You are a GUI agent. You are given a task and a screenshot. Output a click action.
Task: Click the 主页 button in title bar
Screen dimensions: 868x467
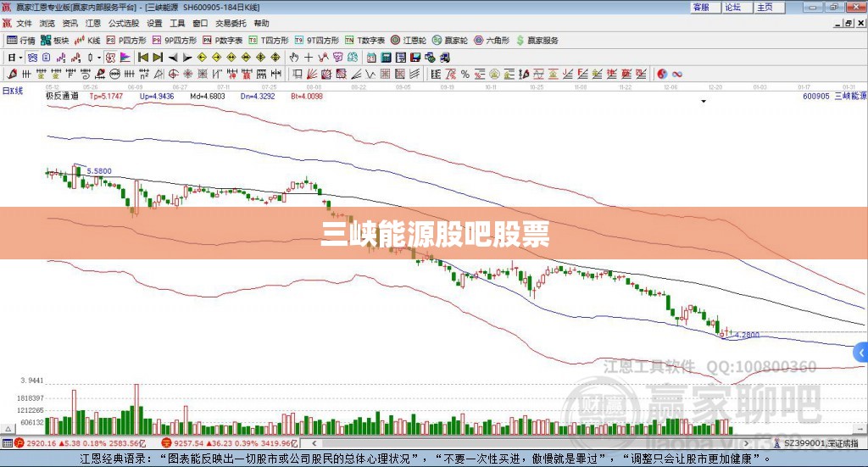point(768,7)
